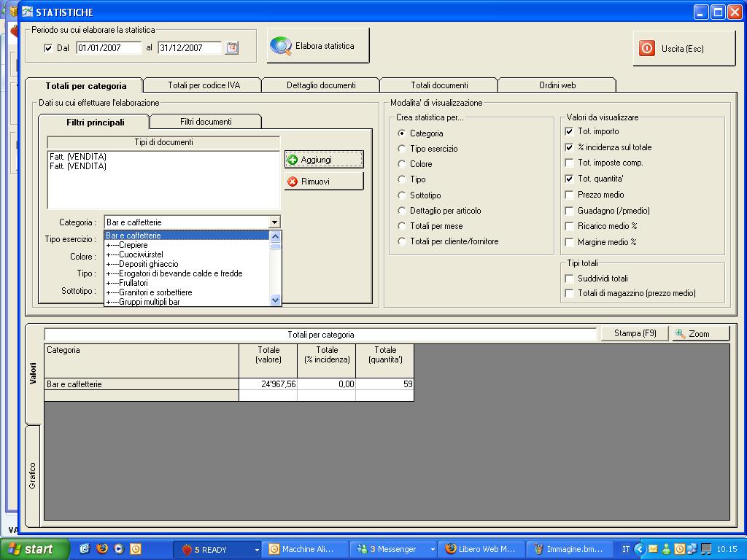Enable Guadagno (/pmedio) checkbox
The height and width of the screenshot is (560, 747).
(x=569, y=211)
